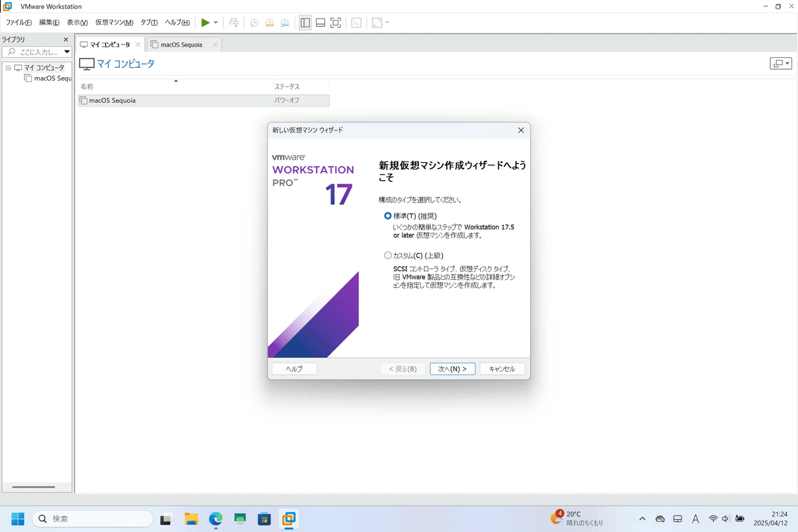
Task: Open the 編集 menu
Action: [x=49, y=23]
